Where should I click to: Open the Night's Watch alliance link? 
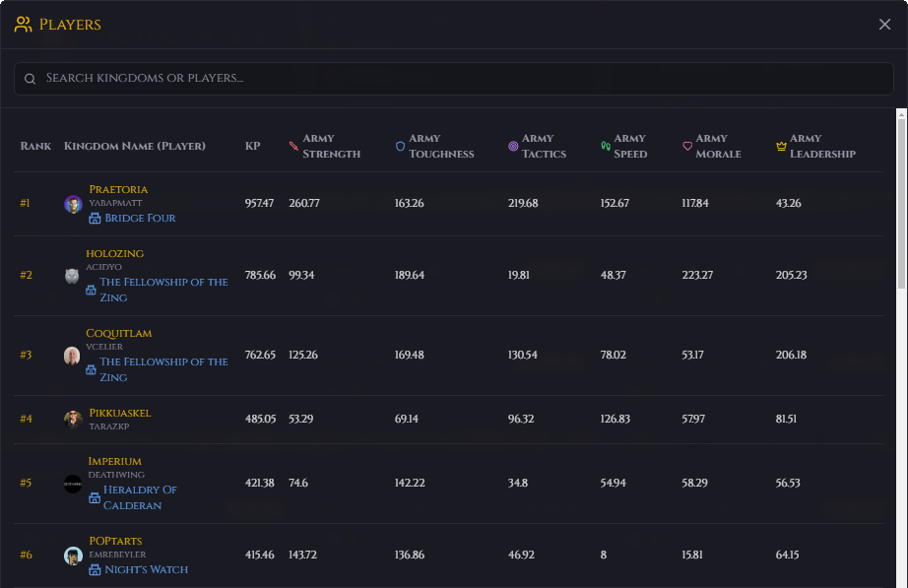[x=147, y=570]
